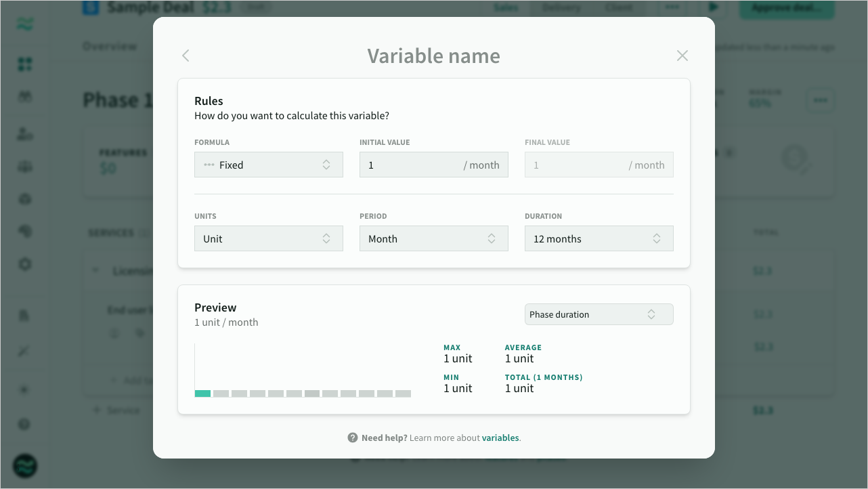The image size is (868, 489).
Task: Open the dashboard grid icon in sidebar
Action: tap(24, 64)
